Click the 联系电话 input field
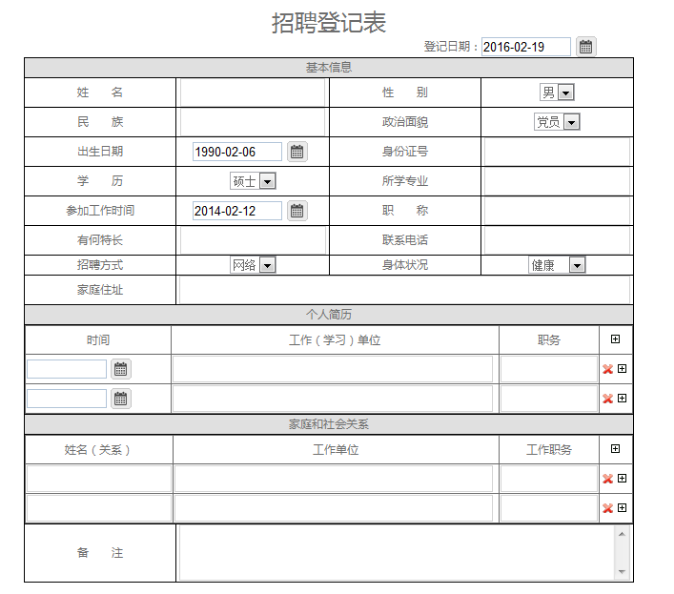 557,240
